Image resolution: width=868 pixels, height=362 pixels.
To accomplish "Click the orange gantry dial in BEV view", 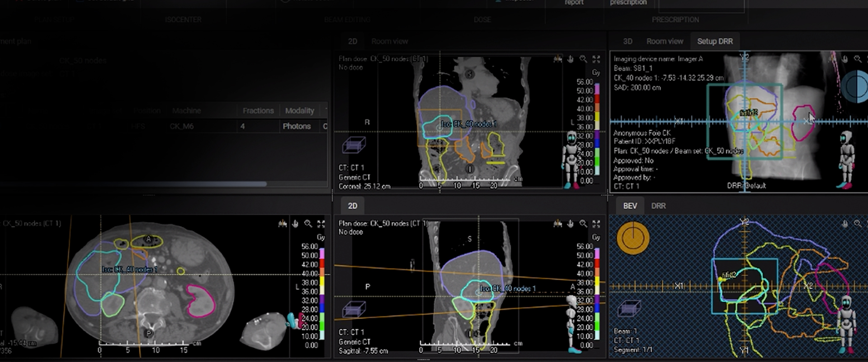I will tap(633, 238).
